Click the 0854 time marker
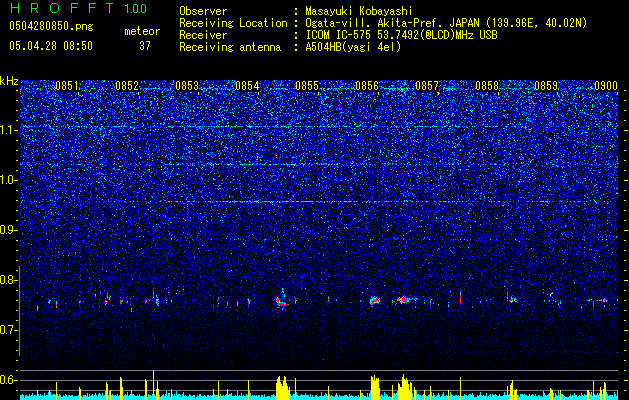This screenshot has height=400, width=629. [x=247, y=86]
